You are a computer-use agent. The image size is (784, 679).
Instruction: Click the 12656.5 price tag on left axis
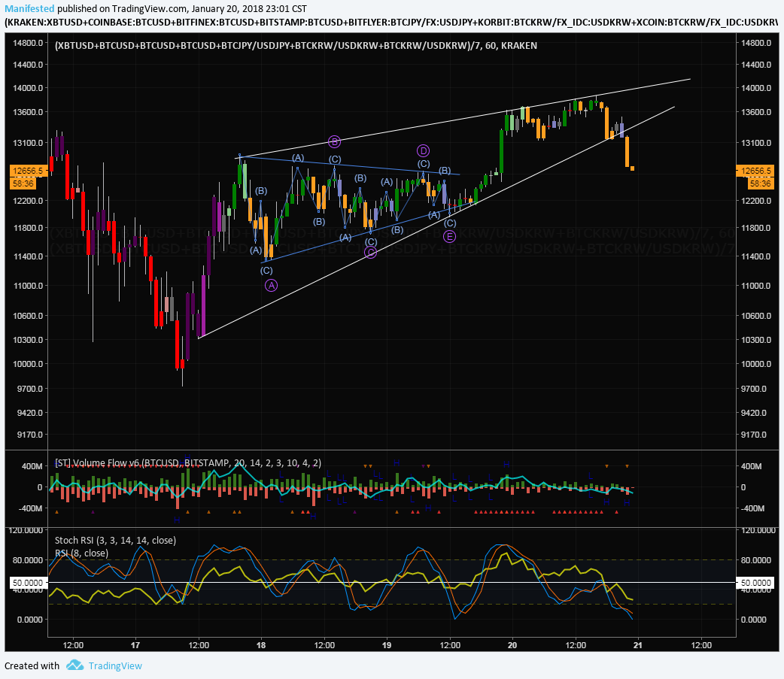(28, 171)
